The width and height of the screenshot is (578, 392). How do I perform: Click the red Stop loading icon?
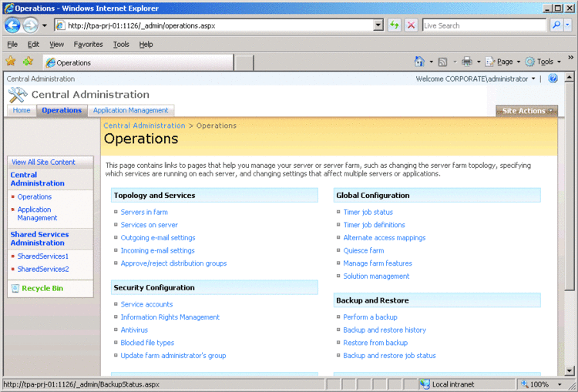(x=411, y=25)
